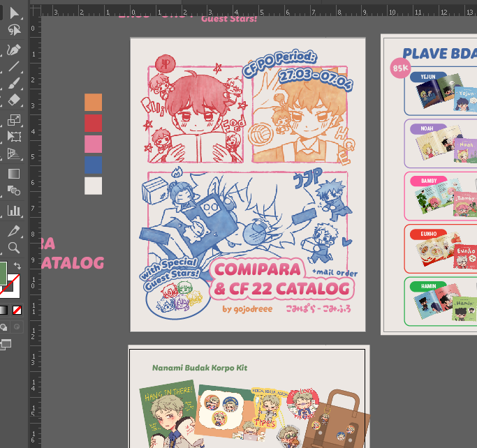Open the Change Screen Mode button
The width and height of the screenshot is (477, 448).
click(6, 344)
